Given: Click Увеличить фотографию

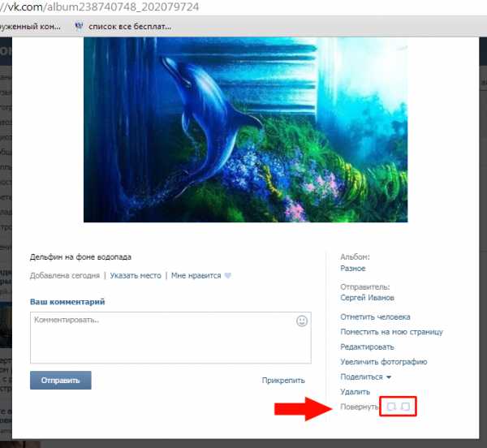Looking at the screenshot, I should (x=384, y=362).
